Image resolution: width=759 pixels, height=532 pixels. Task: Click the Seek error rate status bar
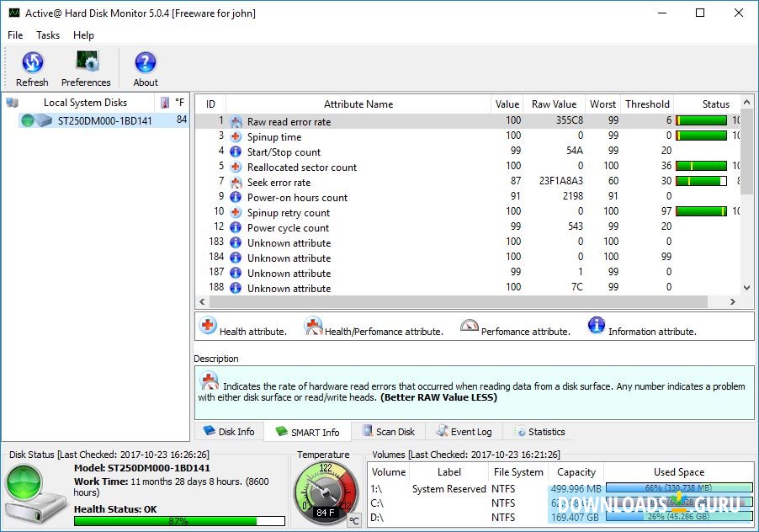(702, 181)
